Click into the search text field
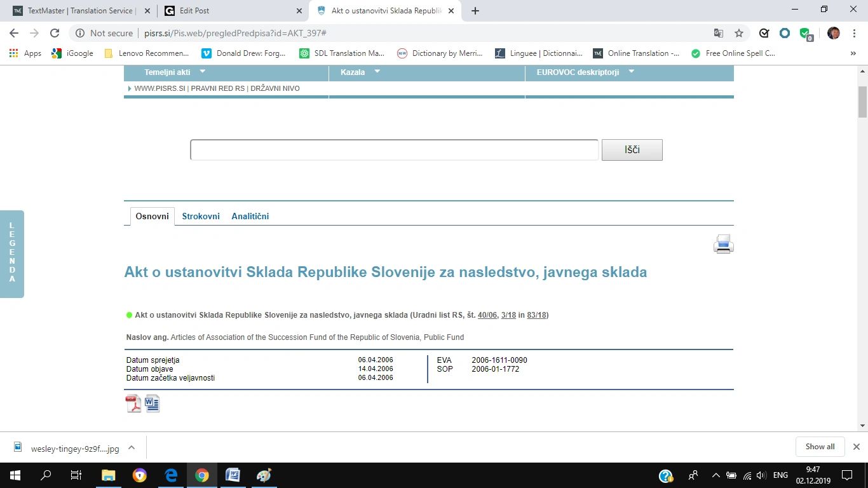Viewport: 868px width, 488px height. [x=394, y=150]
